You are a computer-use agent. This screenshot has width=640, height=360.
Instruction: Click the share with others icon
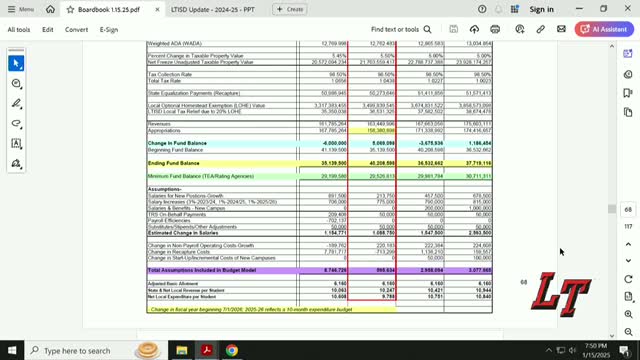(520, 29)
